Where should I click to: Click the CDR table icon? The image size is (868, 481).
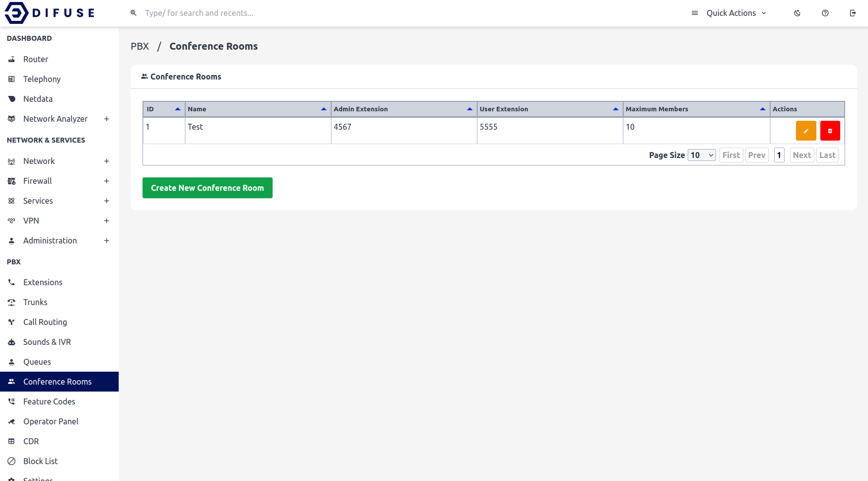pos(11,441)
